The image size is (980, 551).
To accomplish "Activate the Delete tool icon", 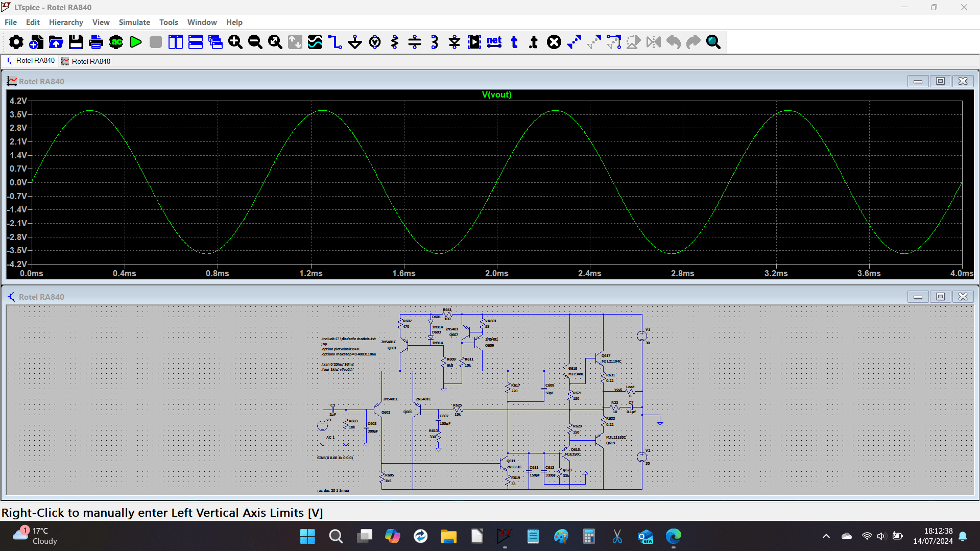I will 554,42.
